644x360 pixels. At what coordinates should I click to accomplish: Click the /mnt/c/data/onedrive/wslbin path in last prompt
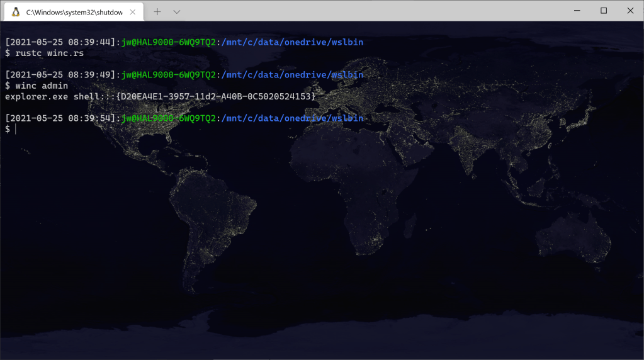(291, 118)
